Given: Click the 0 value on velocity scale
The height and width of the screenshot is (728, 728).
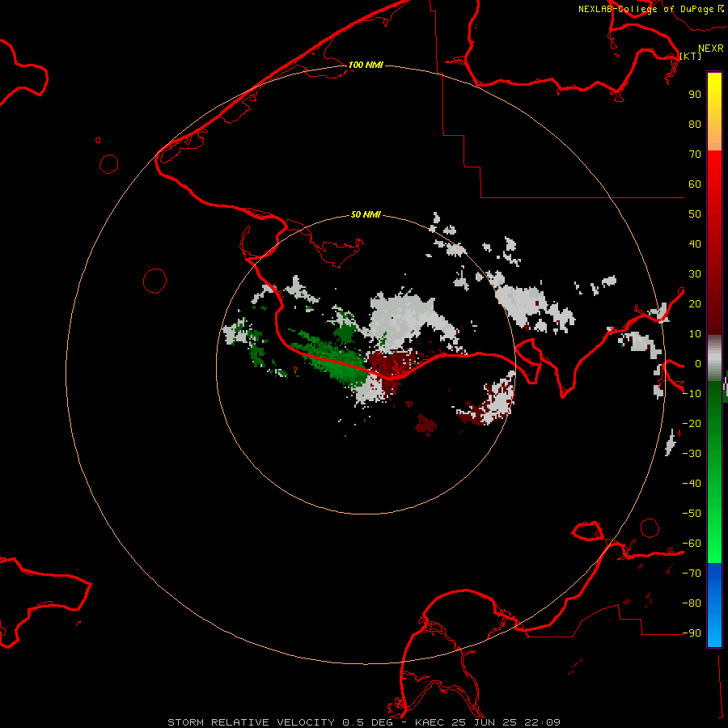Looking at the screenshot, I should [x=697, y=363].
